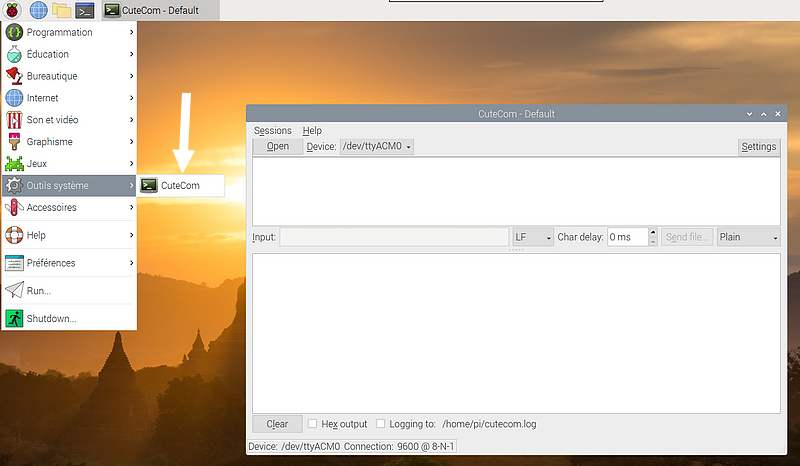800x466 pixels.
Task: Click the Jeux space invader icon
Action: 14,164
